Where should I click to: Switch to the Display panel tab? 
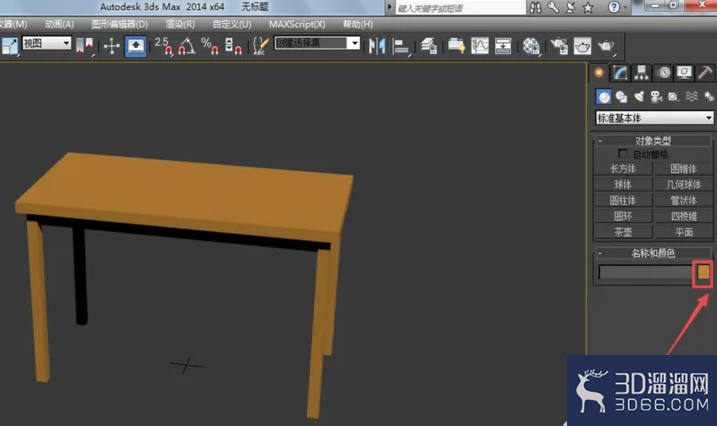coord(684,73)
